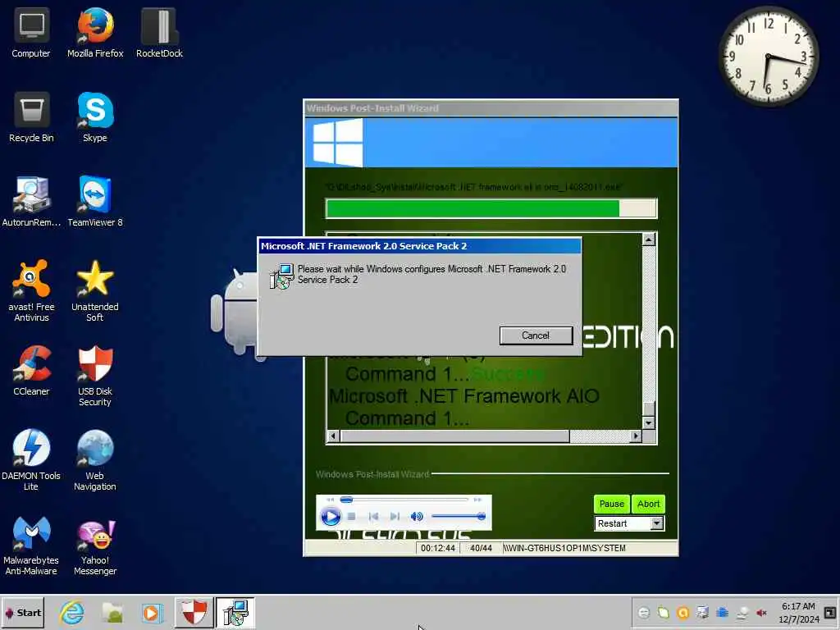Screen dimensions: 840x630
Task: Click the horizontal scrollbar thumb in log
Action: [454, 436]
